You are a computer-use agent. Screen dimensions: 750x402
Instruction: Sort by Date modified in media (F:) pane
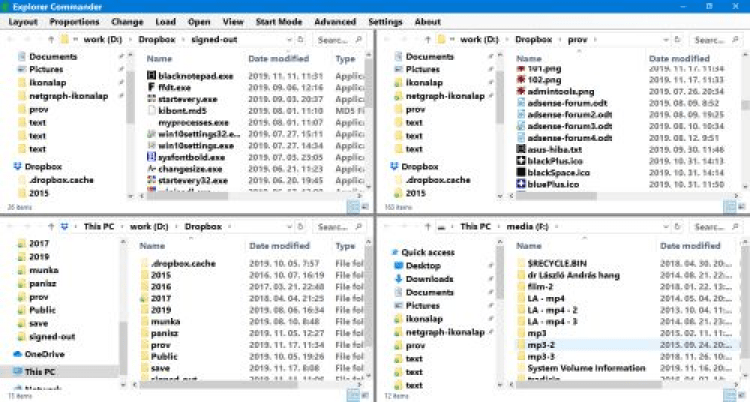coord(690,246)
